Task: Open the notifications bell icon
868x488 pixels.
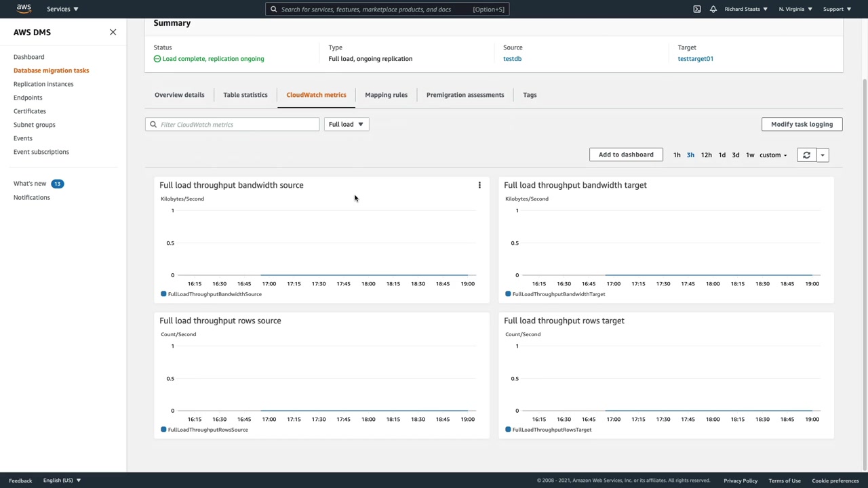Action: coord(713,9)
